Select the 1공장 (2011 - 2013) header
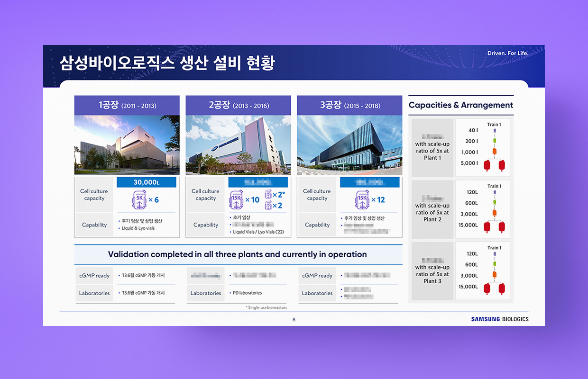The height and width of the screenshot is (379, 588). (127, 105)
